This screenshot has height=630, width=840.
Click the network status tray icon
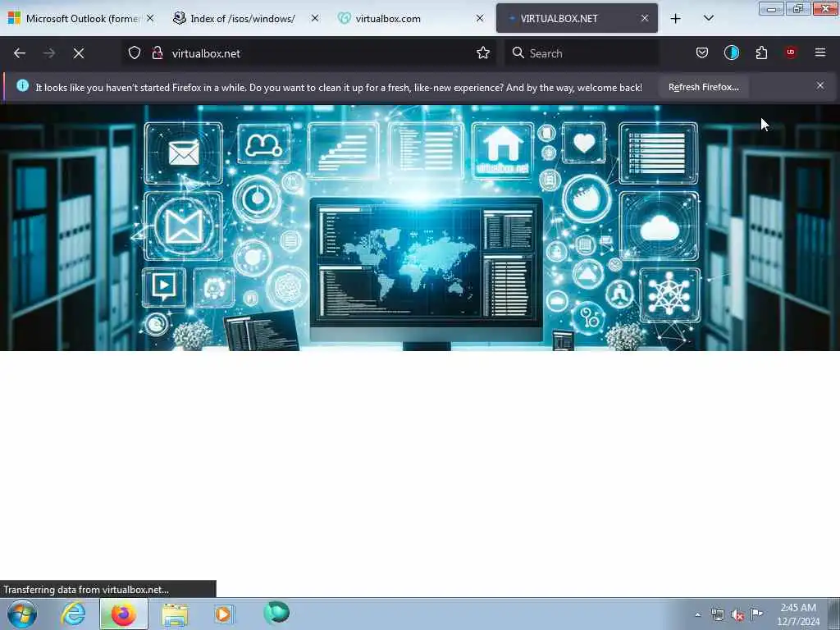pos(717,614)
